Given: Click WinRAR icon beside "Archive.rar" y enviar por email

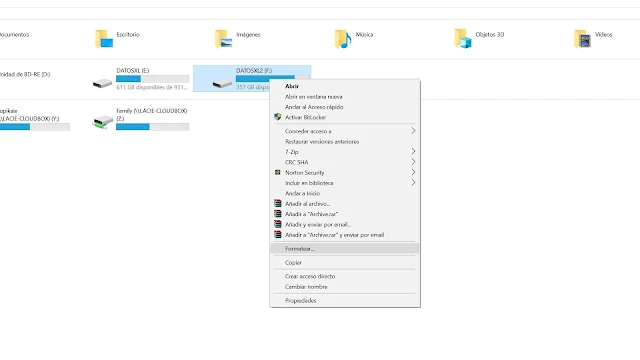Looking at the screenshot, I should (x=278, y=235).
